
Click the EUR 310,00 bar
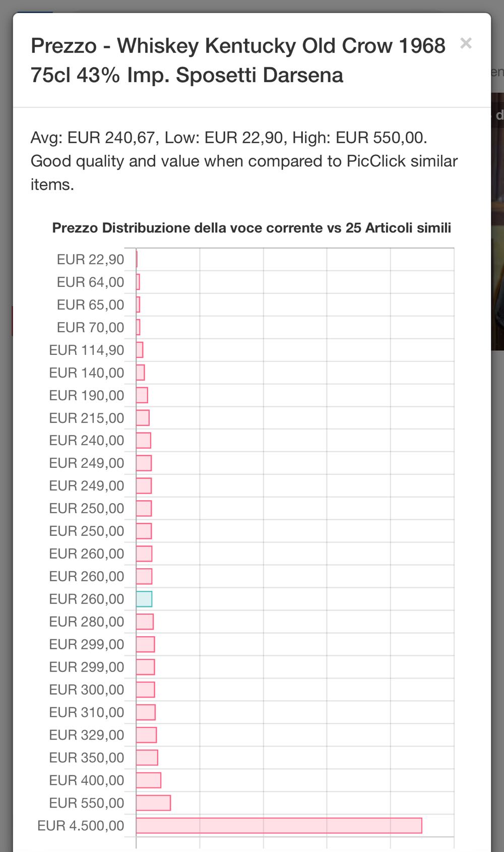point(146,712)
